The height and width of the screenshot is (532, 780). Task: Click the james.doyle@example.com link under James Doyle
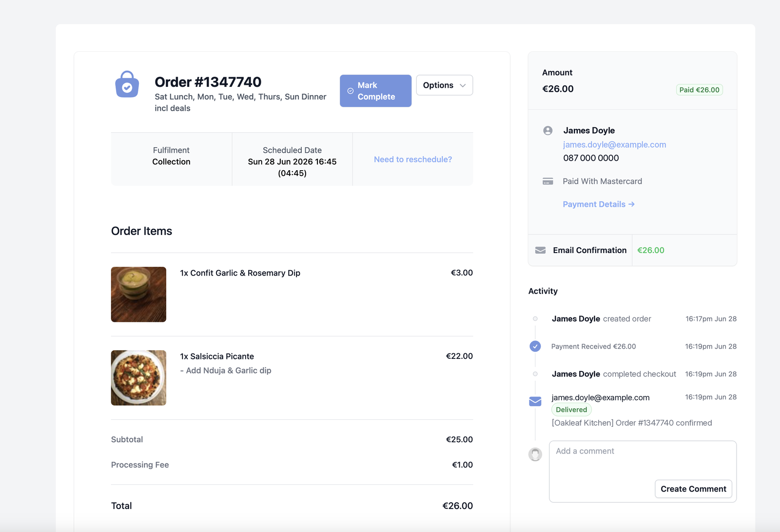[614, 144]
